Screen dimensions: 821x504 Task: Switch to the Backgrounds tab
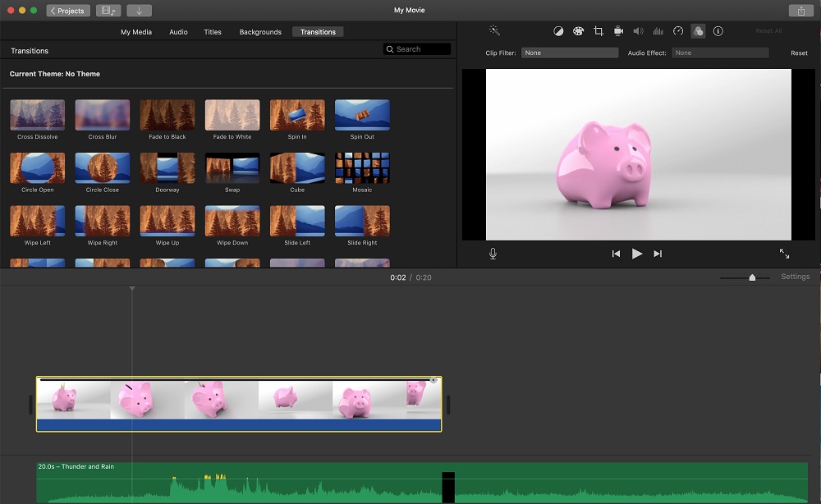(260, 31)
